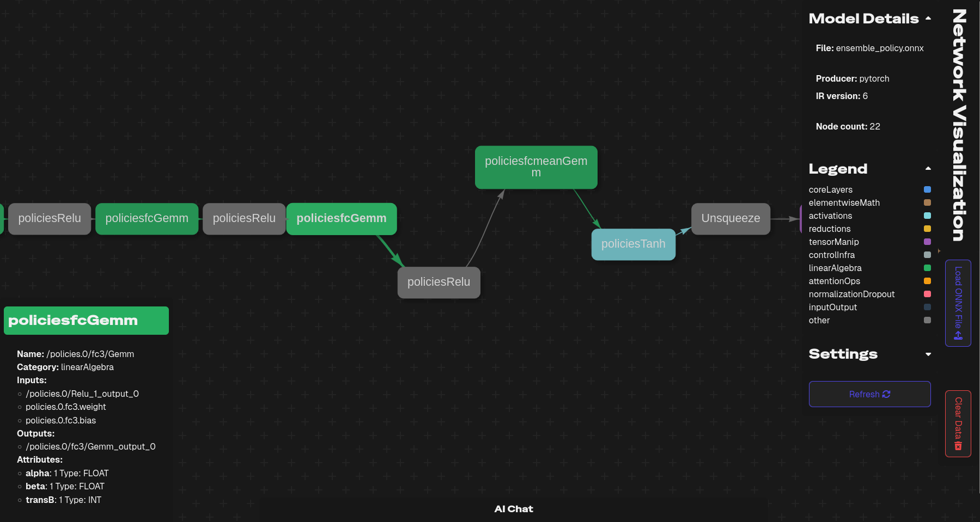Select the darker green policiesfcGemm node
Viewport: 980px width, 522px height.
pyautogui.click(x=147, y=218)
